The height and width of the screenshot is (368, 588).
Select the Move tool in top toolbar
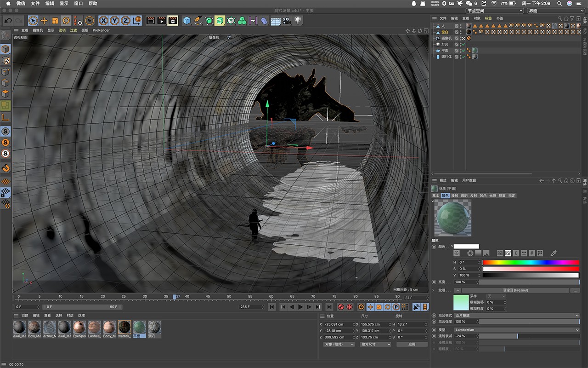[x=44, y=21]
